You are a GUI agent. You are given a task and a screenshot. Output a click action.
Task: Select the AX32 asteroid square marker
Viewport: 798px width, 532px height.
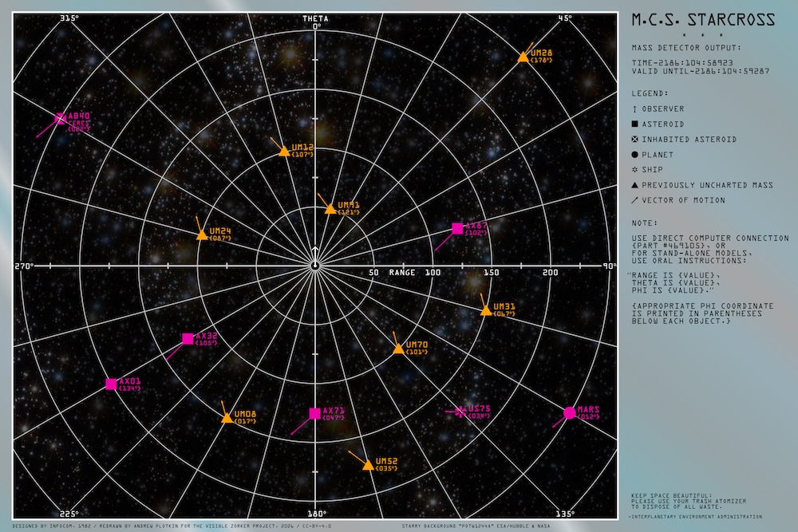188,339
